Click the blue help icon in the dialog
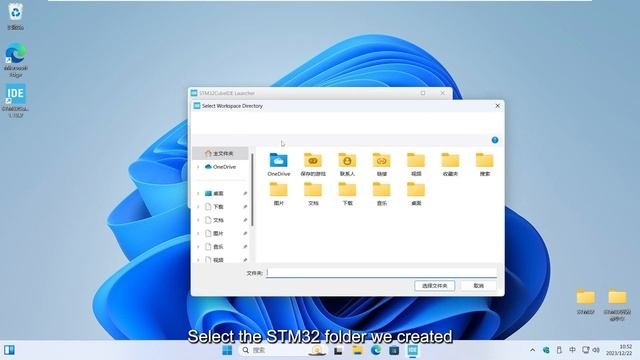 pos(495,140)
